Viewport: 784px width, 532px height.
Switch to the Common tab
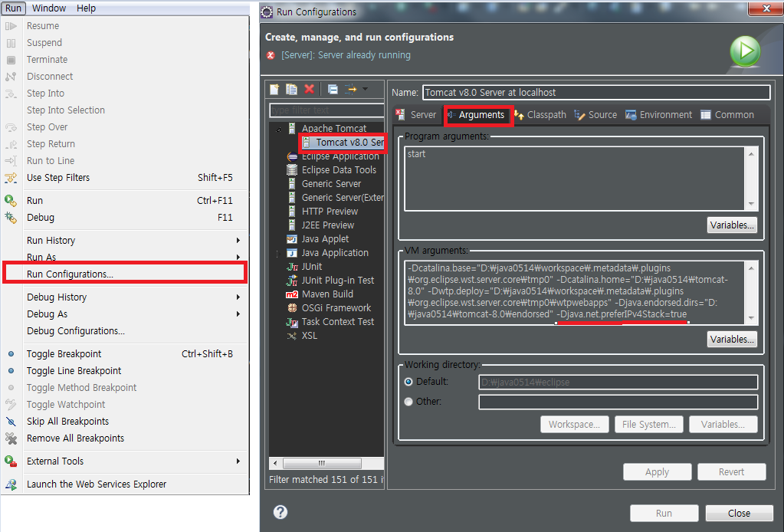[x=727, y=115]
